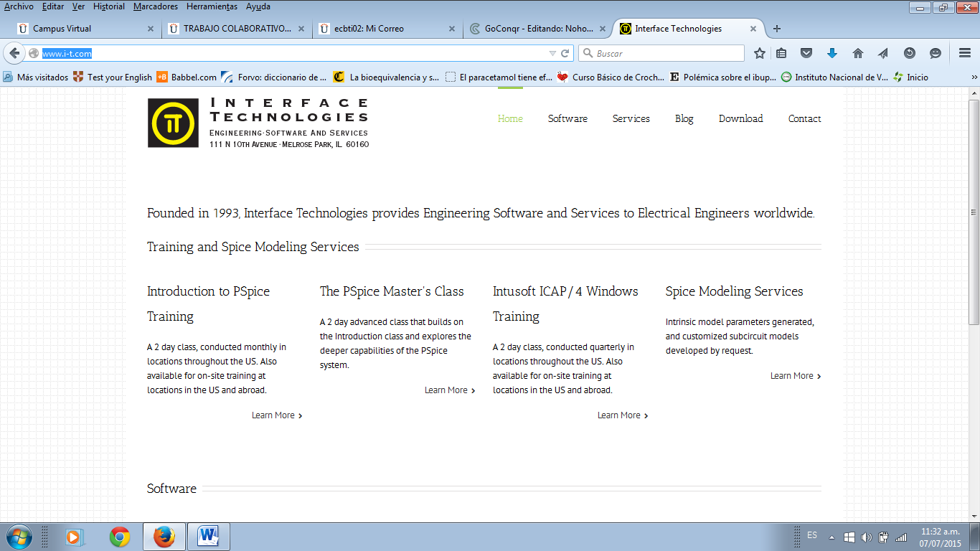Click the Hello chat smiley icon
Viewport: 980px width, 551px height.
pos(936,53)
